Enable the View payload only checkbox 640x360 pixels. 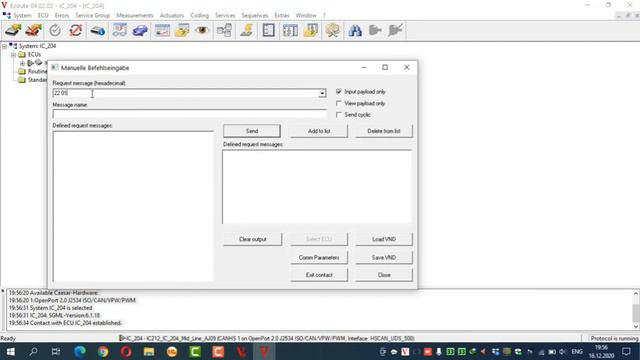click(339, 103)
